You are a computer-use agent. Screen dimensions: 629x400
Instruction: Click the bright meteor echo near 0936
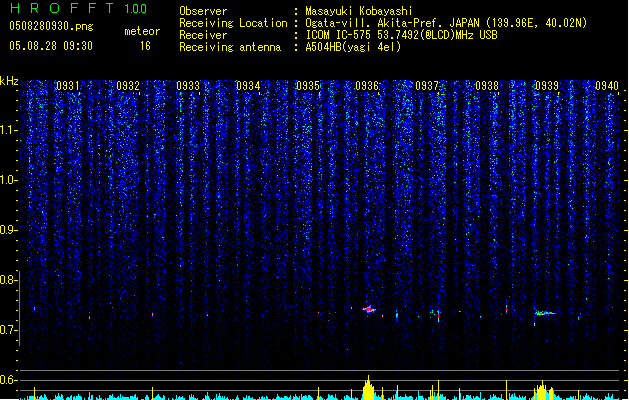click(x=369, y=309)
